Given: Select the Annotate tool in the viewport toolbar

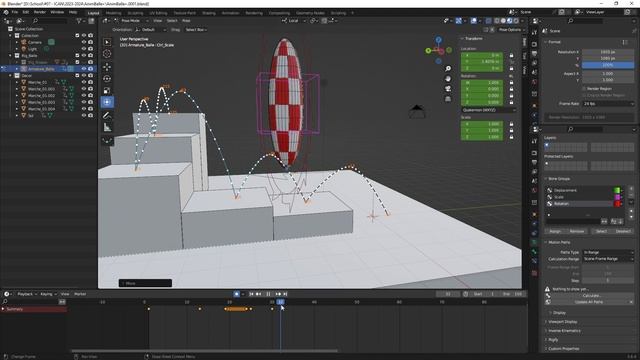Looking at the screenshot, I should point(107,116).
